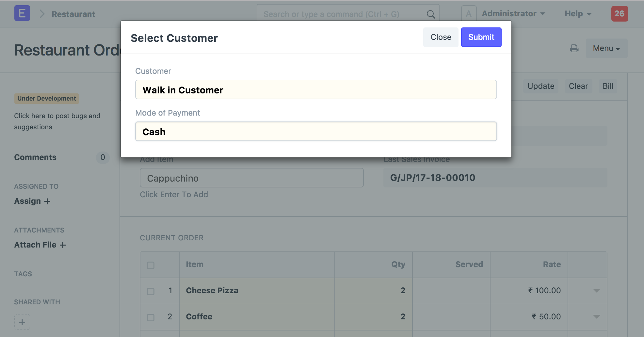This screenshot has width=644, height=337.
Task: Open the Administrator user menu
Action: [x=513, y=14]
